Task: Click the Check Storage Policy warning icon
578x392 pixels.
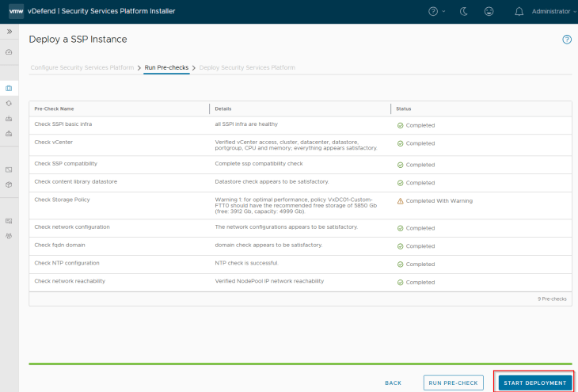Action: pos(400,201)
